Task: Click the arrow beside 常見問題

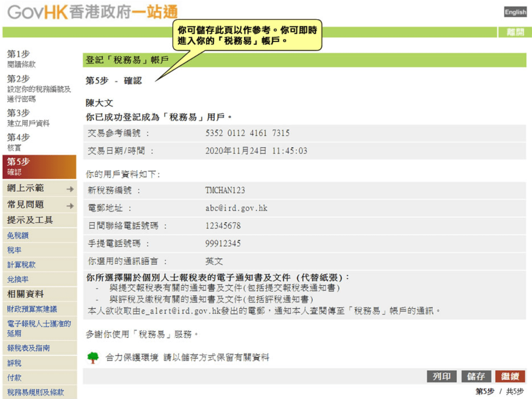Action: click(70, 206)
